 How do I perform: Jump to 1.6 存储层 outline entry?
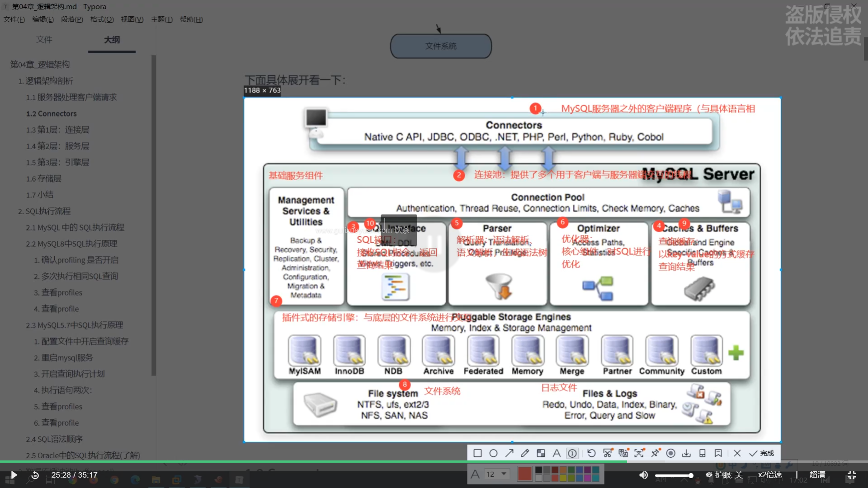tap(43, 178)
